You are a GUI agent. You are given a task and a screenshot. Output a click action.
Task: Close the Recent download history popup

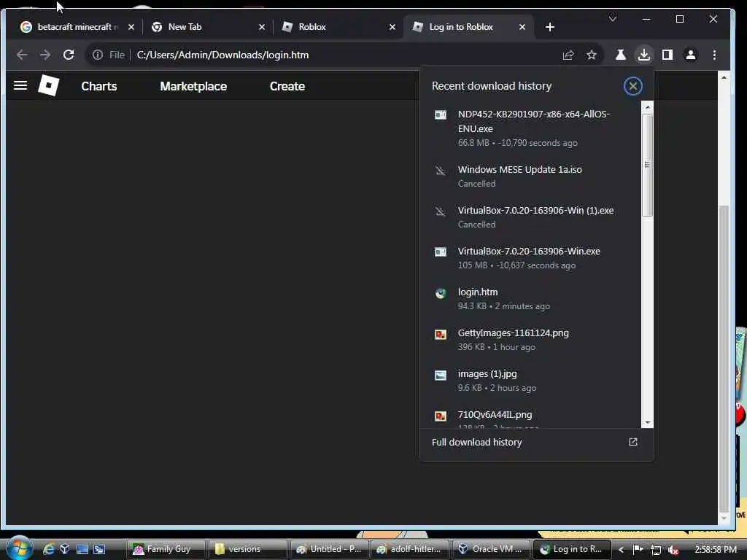(632, 86)
